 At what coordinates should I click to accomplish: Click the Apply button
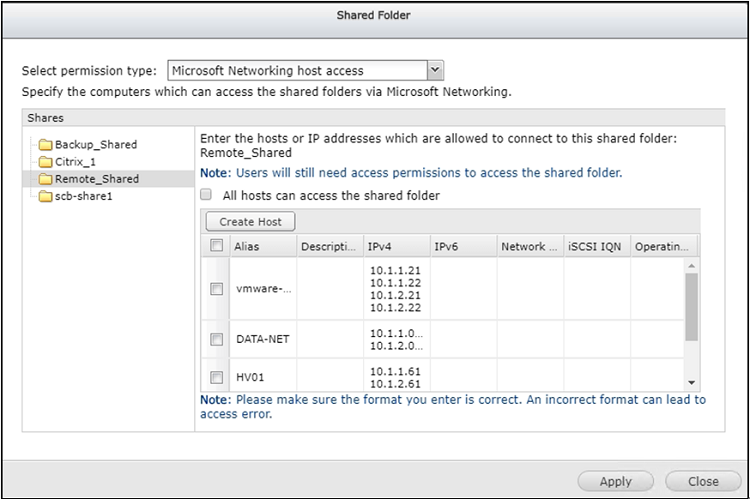pyautogui.click(x=616, y=481)
